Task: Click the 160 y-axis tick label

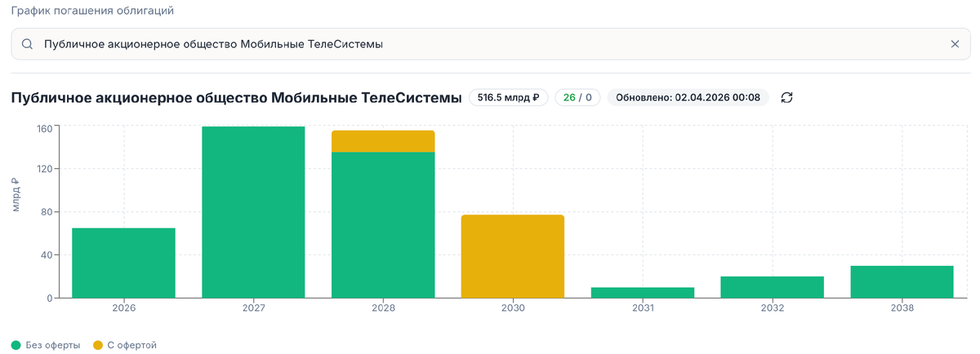Action: (44, 128)
